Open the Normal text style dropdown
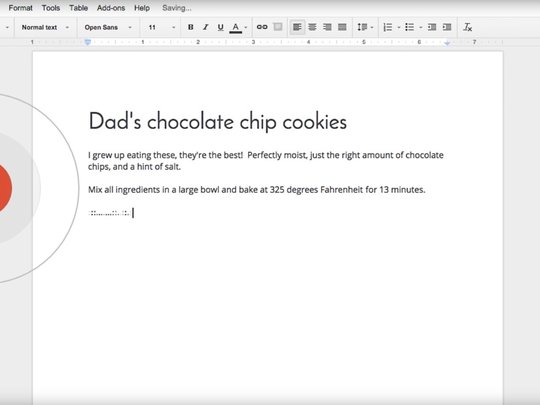Image resolution: width=540 pixels, height=405 pixels. (45, 27)
